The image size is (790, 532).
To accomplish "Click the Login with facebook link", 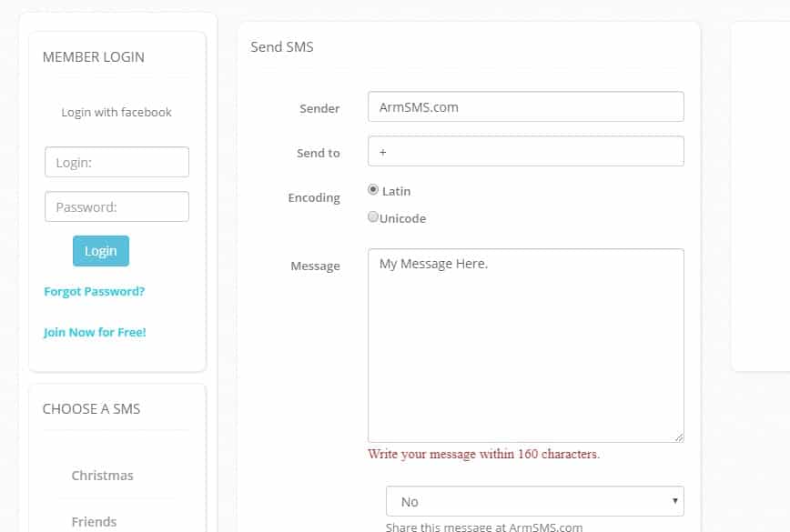I will coord(116,113).
